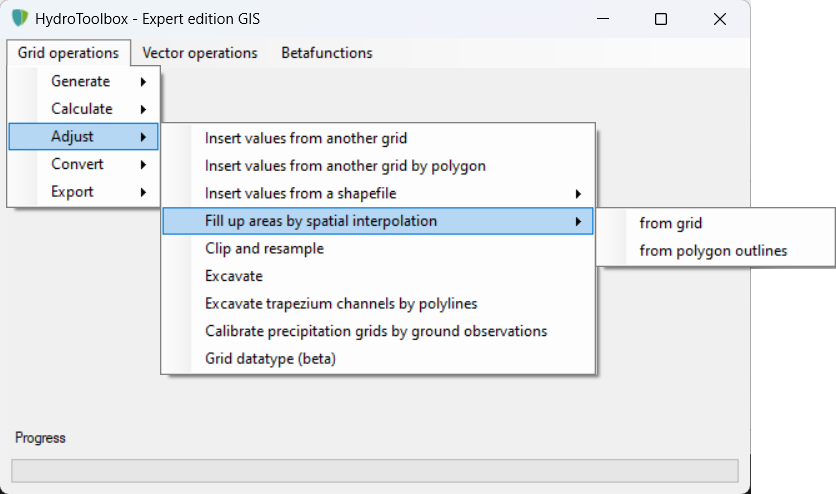This screenshot has width=836, height=494.
Task: Select from polygon outlines option
Action: 713,251
